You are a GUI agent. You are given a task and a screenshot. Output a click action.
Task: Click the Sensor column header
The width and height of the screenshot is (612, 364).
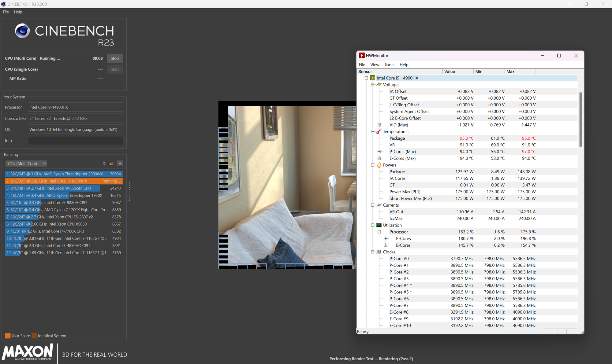[x=400, y=72]
